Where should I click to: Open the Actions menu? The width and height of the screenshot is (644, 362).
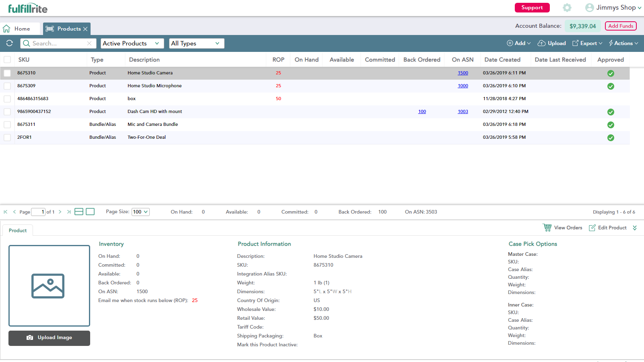point(623,43)
